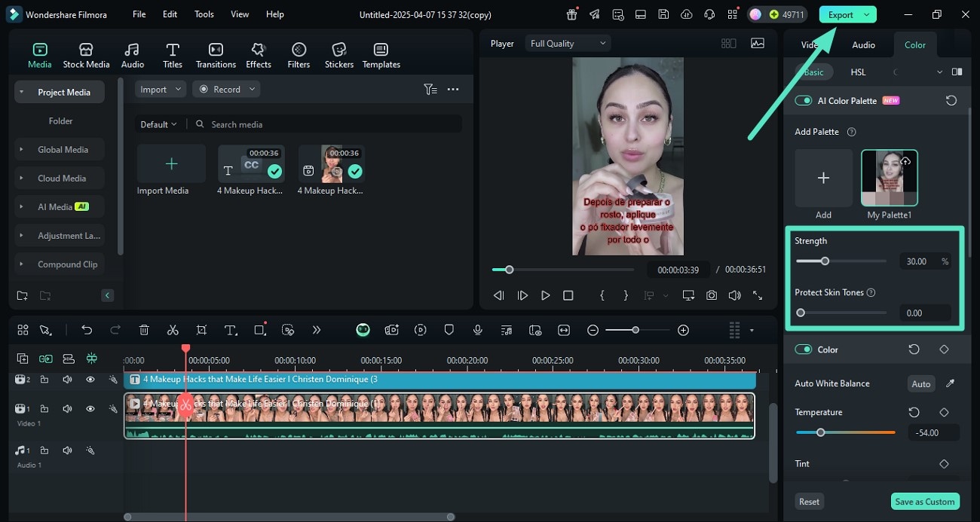Open the Tools menu
The image size is (980, 522).
[x=204, y=14]
